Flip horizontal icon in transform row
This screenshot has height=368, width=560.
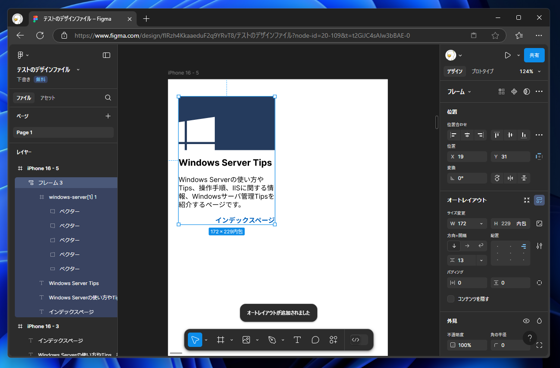pos(510,178)
